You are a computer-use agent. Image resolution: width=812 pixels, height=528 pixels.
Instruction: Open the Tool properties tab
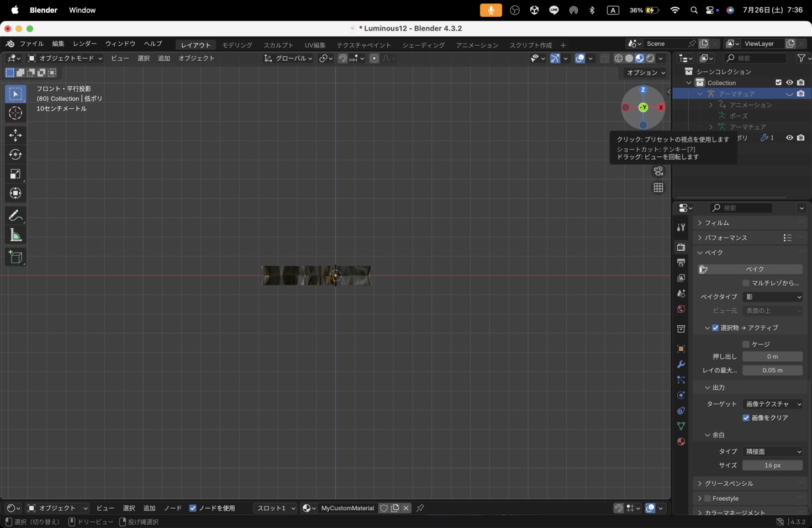click(x=681, y=228)
